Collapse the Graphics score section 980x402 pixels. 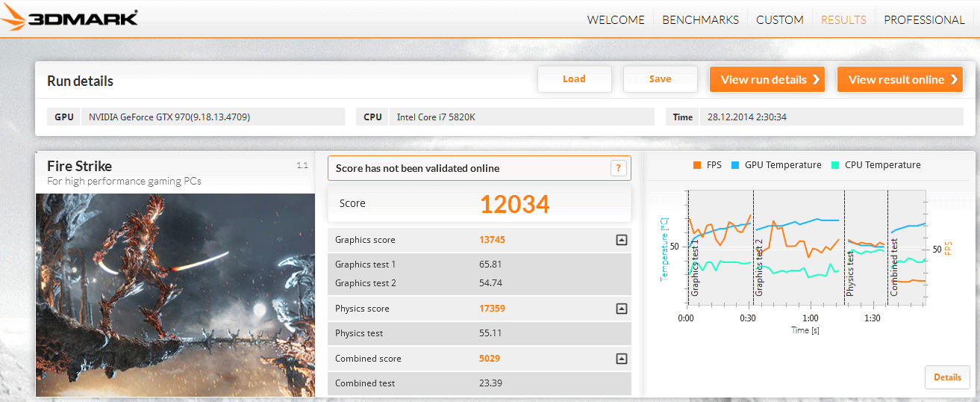coord(622,240)
